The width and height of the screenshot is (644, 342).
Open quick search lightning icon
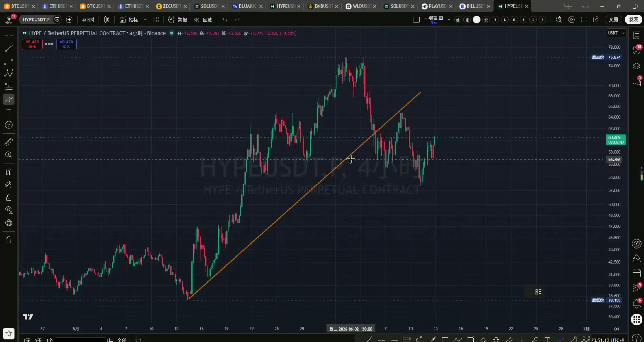(x=559, y=19)
